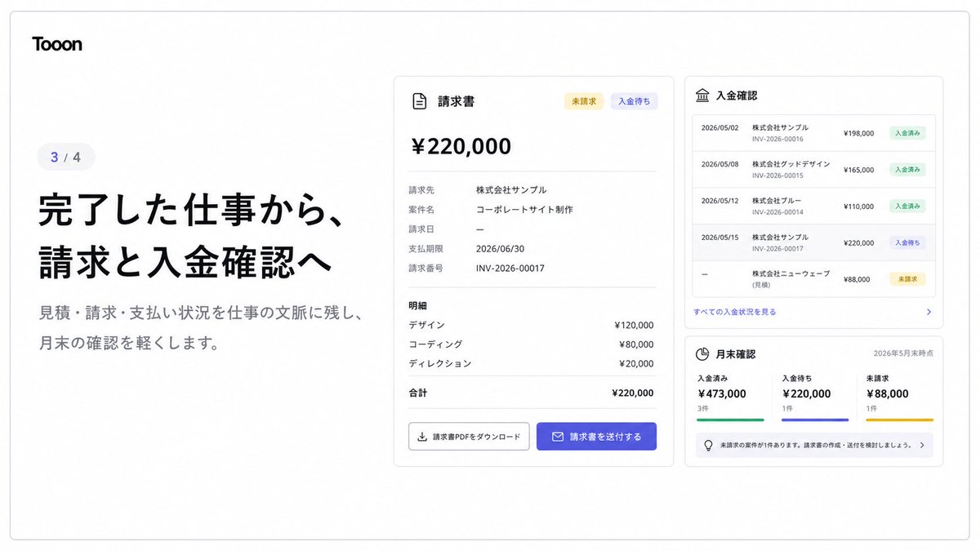Click the 支払期限 2026/06/30 value
This screenshot has height=551, width=980.
(x=499, y=248)
